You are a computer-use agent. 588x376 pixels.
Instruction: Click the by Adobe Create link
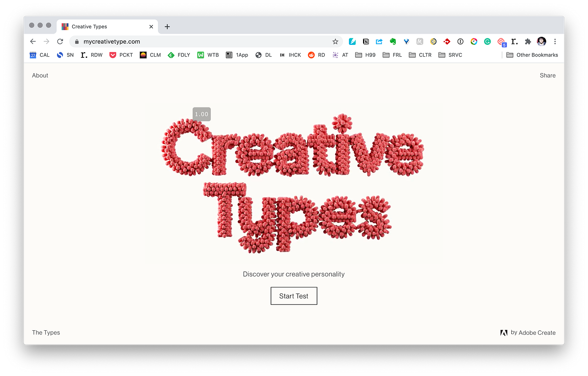528,333
